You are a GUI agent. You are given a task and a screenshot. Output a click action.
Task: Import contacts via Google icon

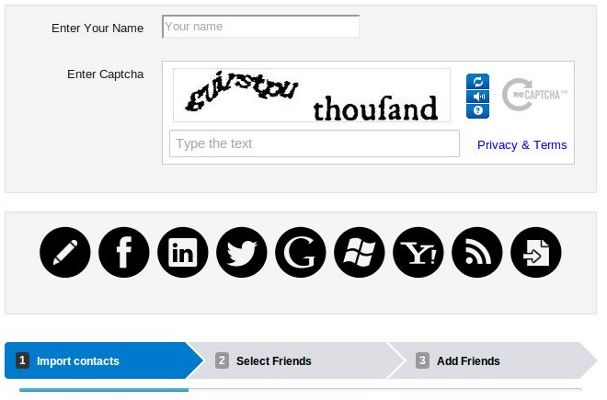tap(300, 252)
